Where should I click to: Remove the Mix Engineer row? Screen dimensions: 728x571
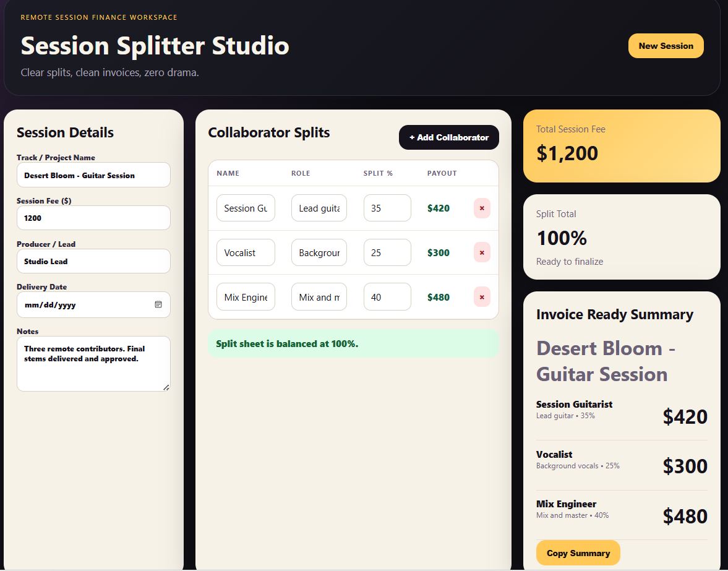click(482, 297)
